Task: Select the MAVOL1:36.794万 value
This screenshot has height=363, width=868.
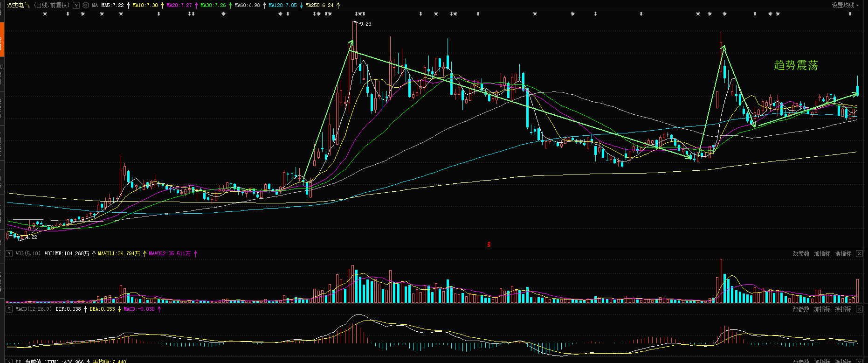Action: tap(119, 254)
